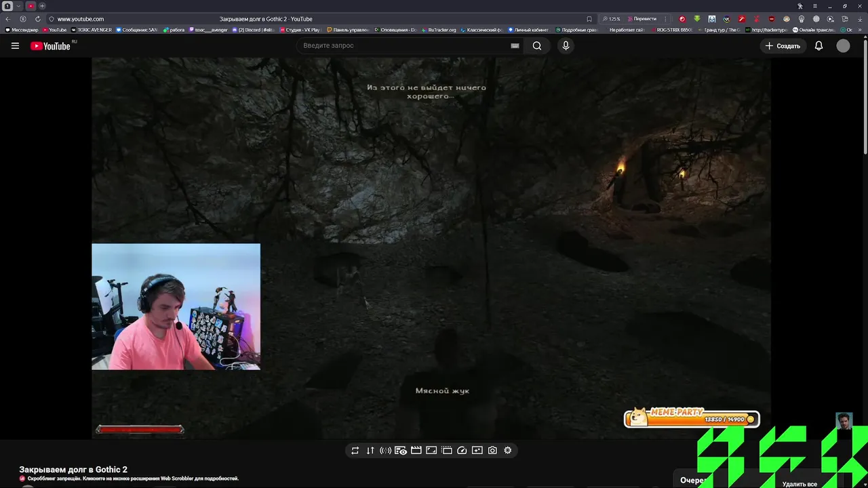Screen dimensions: 868x488
Task: Reload the page
Action: pyautogui.click(x=37, y=19)
